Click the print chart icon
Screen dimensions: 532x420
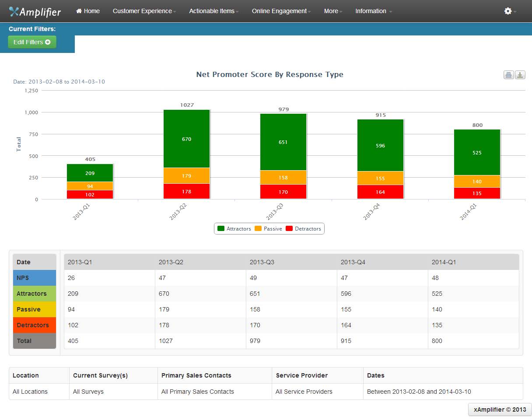point(508,75)
